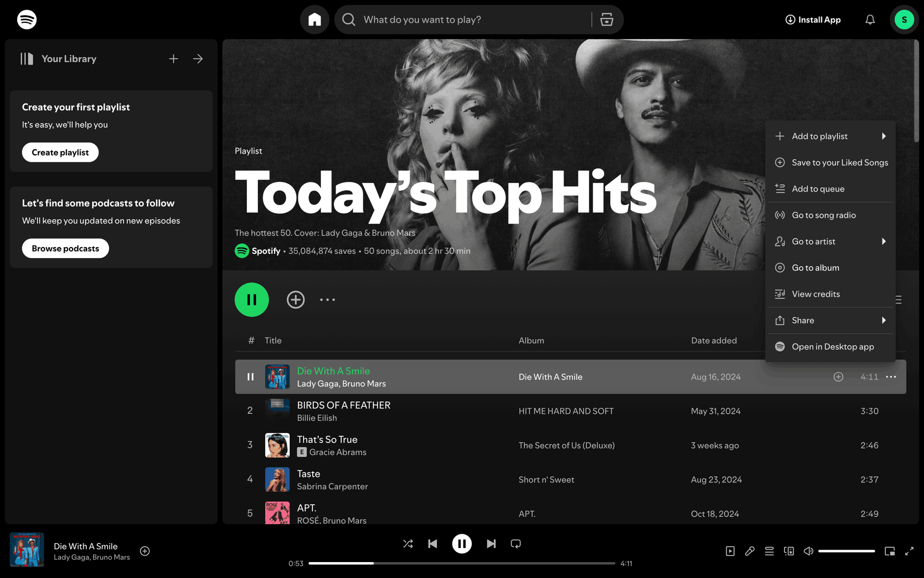Image resolution: width=924 pixels, height=578 pixels.
Task: Click BIRDS OF A FEATHER track title
Action: (344, 406)
